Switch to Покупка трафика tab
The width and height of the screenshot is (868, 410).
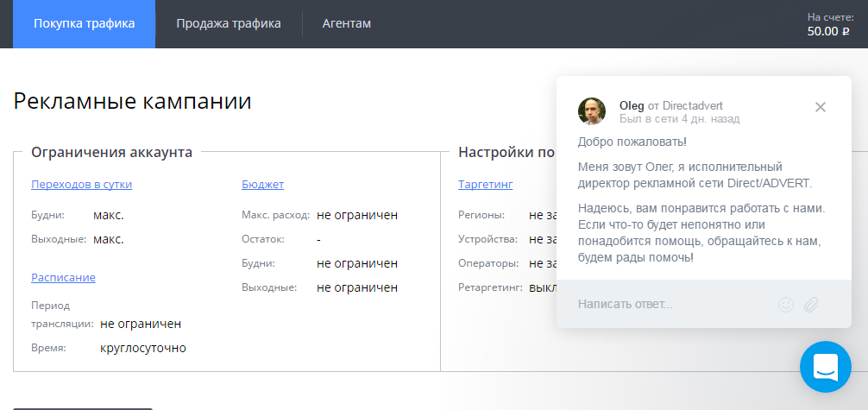coord(85,24)
